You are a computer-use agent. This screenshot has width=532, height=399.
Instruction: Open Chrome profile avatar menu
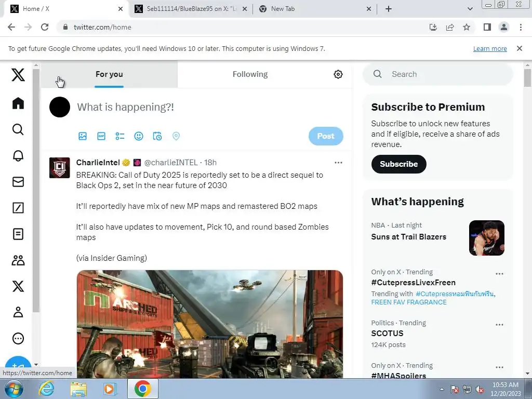coord(504,27)
